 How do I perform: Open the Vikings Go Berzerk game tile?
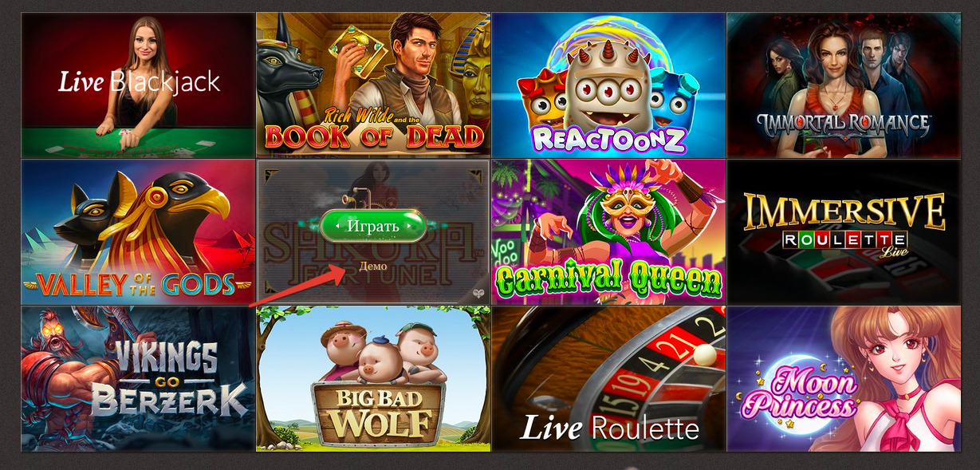(x=137, y=378)
